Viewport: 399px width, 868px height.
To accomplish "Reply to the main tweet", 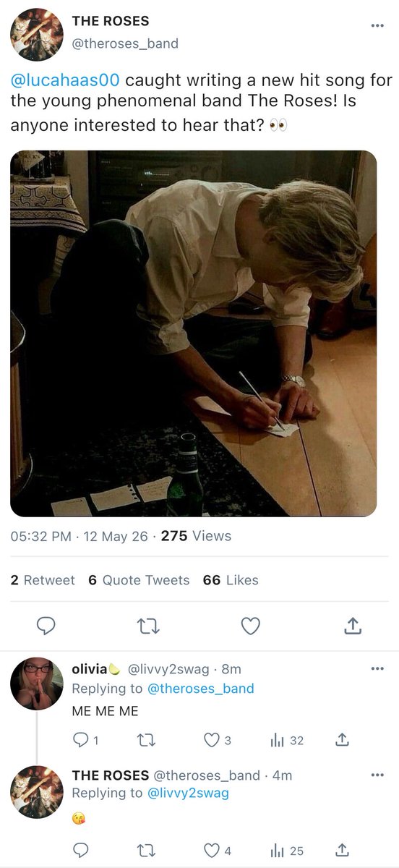I will click(x=46, y=626).
